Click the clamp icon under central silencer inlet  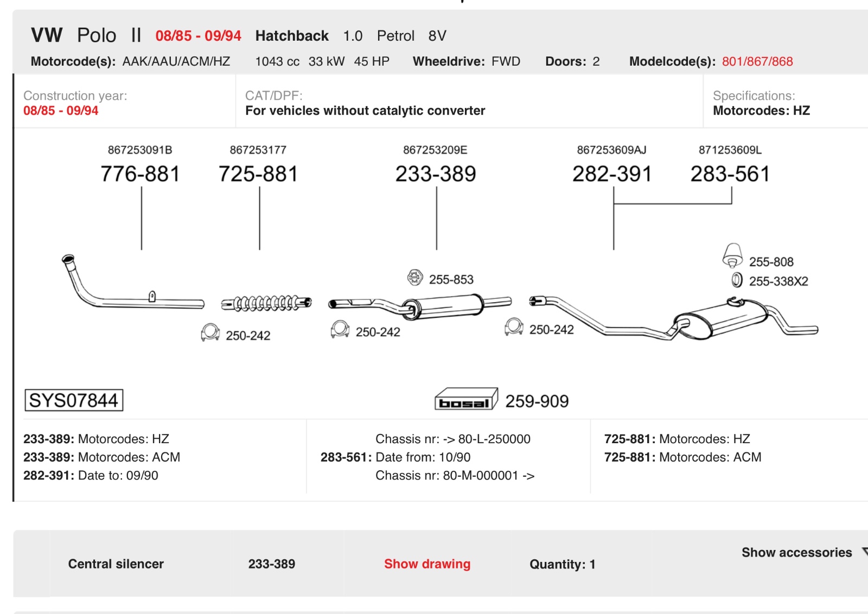(x=340, y=329)
